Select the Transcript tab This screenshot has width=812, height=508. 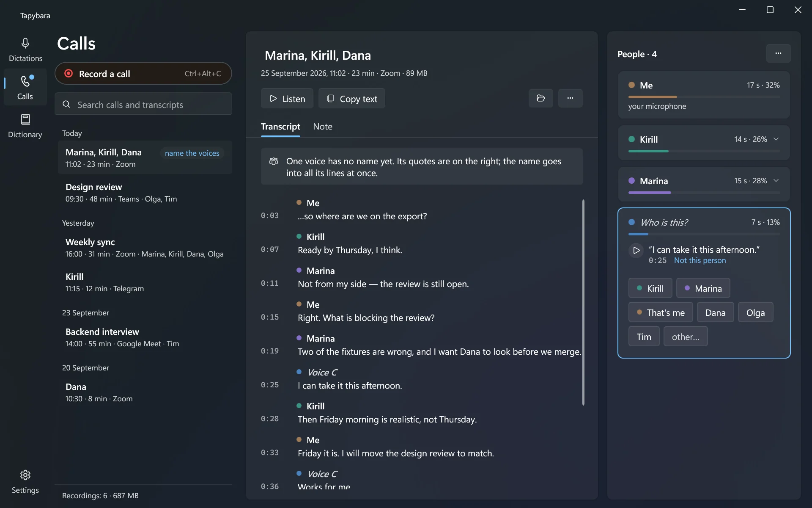[x=280, y=127]
